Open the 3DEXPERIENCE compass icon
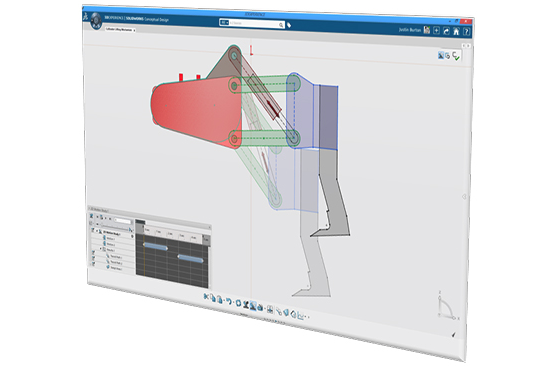 click(x=96, y=21)
